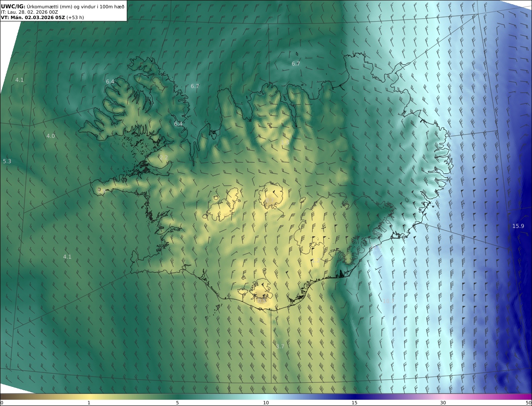Viewport: 532px width, 406px height.
Task: Click the 'UWC/IG: Úrkomumætti (mm)' map title
Action: 37,6
